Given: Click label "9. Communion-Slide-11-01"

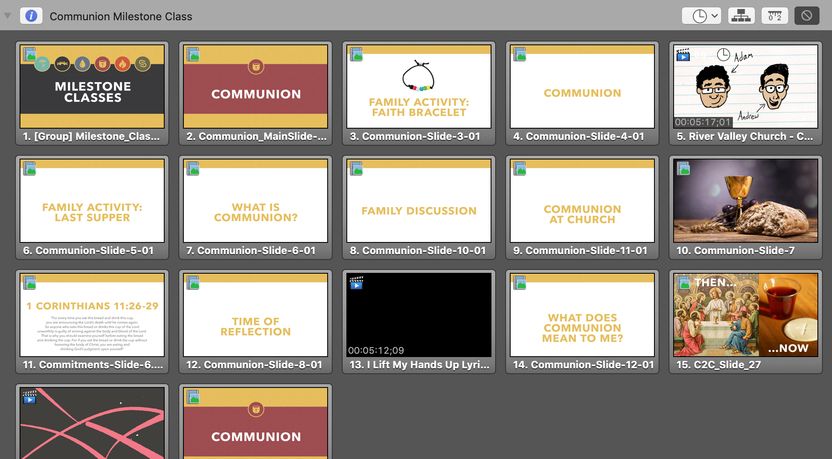Looking at the screenshot, I should (580, 250).
